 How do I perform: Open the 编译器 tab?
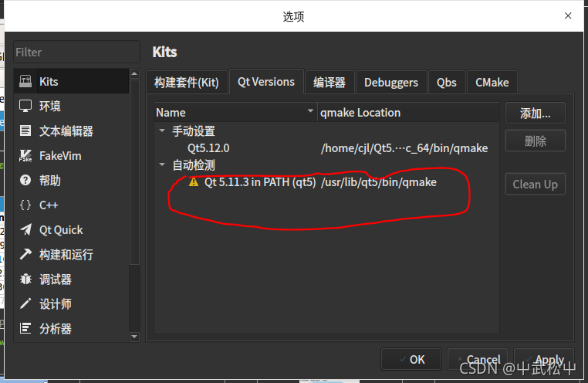329,82
